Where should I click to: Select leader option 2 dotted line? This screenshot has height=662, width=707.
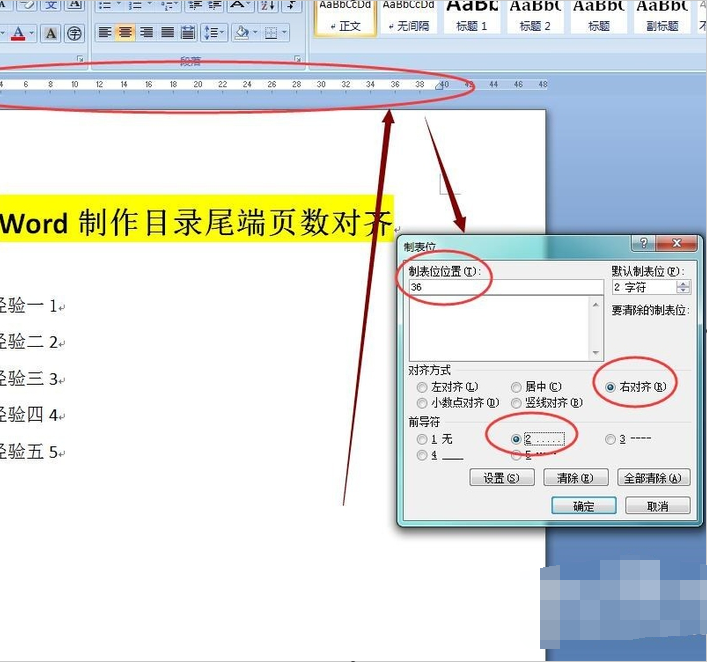click(516, 439)
